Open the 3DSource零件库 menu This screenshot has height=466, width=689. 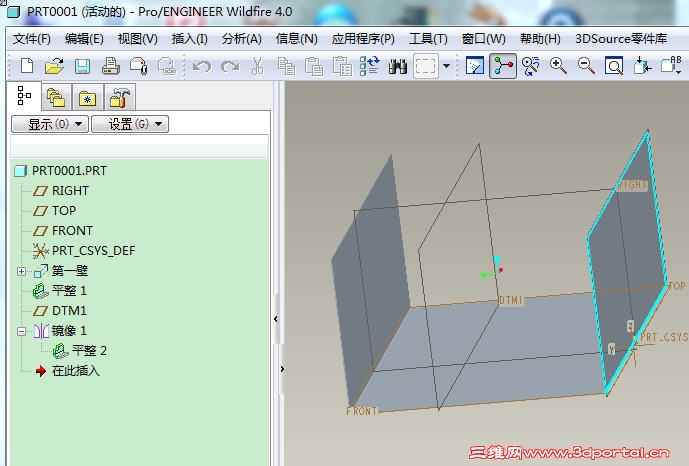pos(621,39)
